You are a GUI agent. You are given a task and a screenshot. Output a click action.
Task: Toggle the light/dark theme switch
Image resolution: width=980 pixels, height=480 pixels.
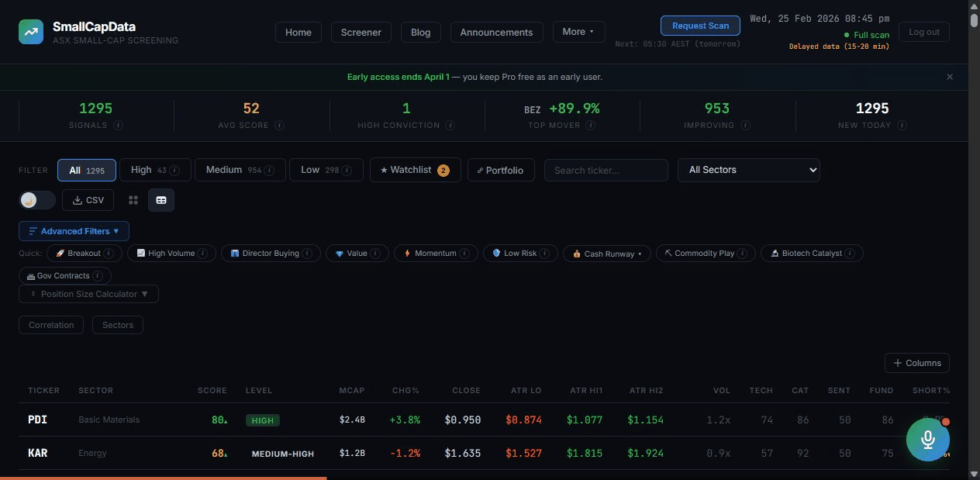[x=36, y=200]
